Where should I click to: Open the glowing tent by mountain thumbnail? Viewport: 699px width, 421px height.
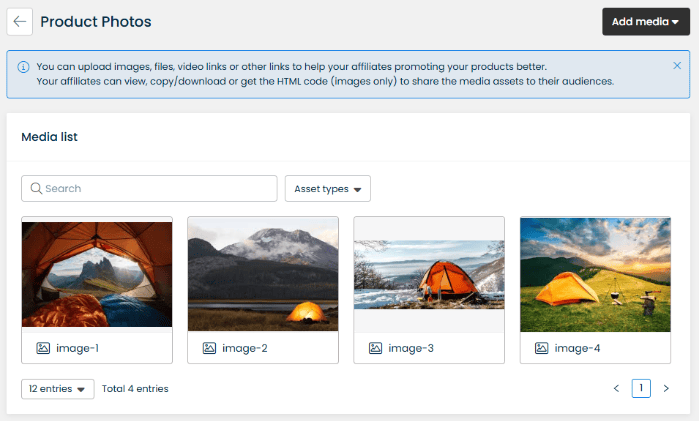(263, 275)
